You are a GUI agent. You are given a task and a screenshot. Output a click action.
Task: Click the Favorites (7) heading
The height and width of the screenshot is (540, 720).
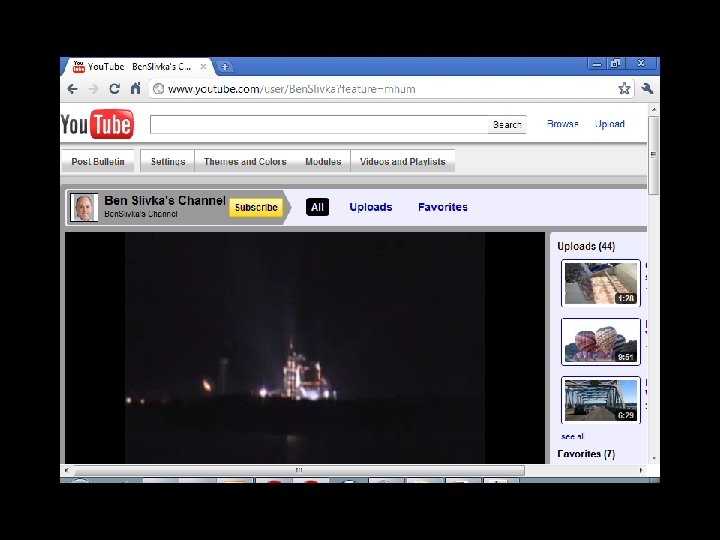click(x=586, y=454)
